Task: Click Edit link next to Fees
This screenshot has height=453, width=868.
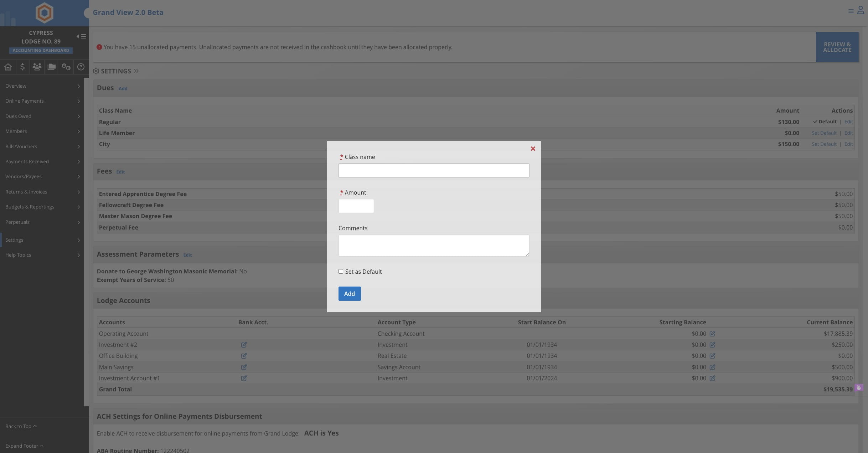Action: tap(120, 172)
